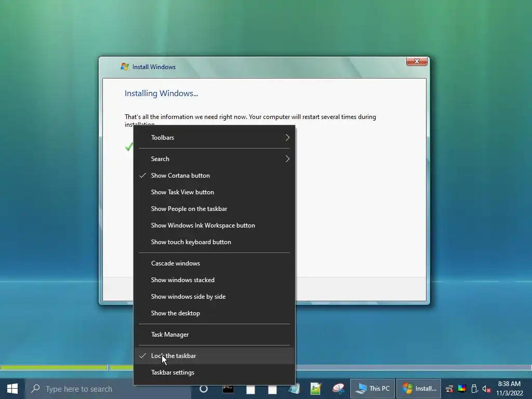Toggle Show People on the taskbar

[x=215, y=209]
